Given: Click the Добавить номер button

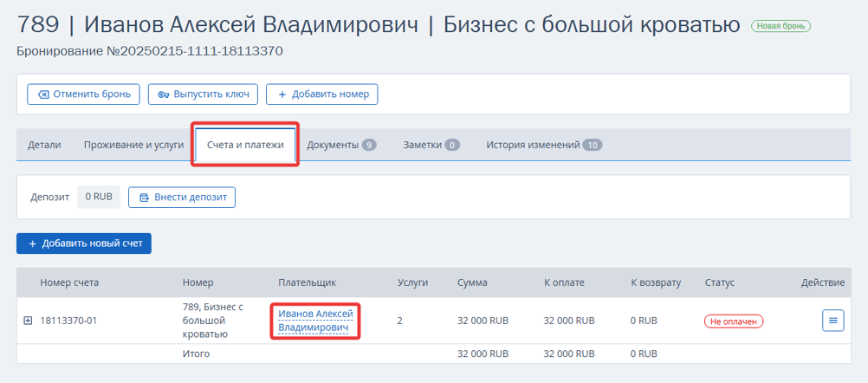Looking at the screenshot, I should (x=321, y=94).
